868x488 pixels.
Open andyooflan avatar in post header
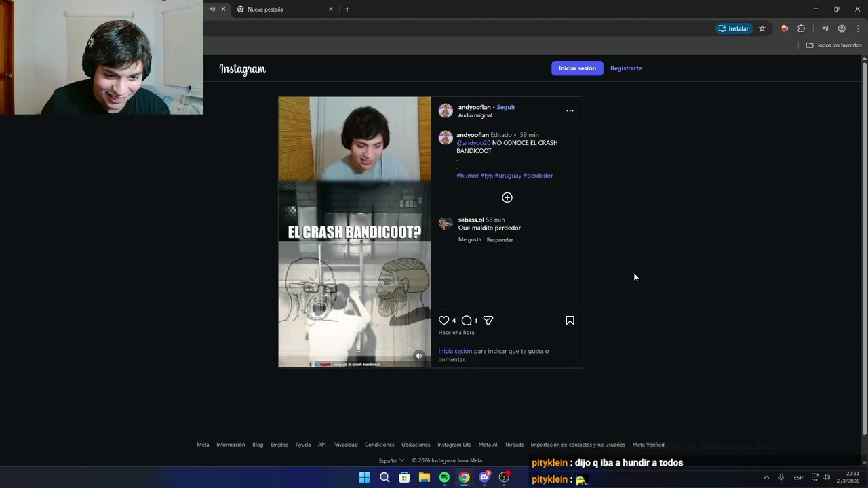(446, 110)
